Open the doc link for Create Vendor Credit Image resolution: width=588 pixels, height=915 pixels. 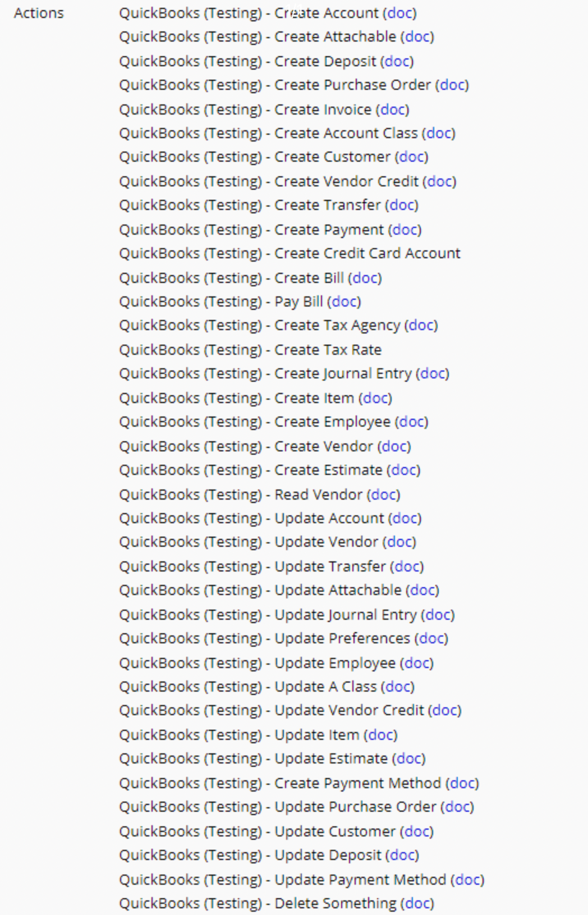point(441,182)
